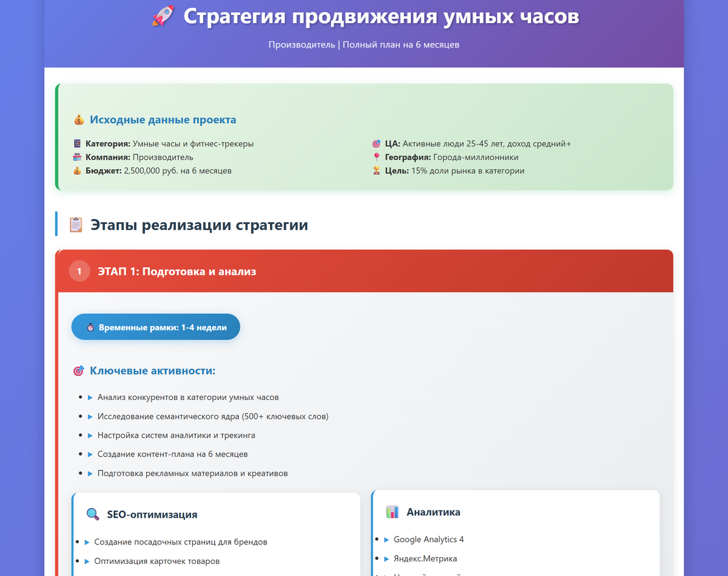Click the text 'Города-миллионники'
The width and height of the screenshot is (728, 576).
(x=476, y=157)
